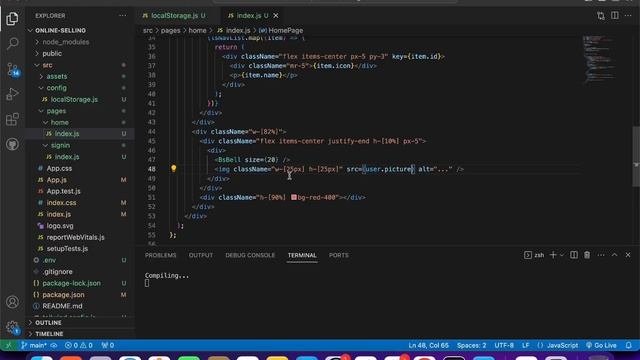Close the terminal panel
The width and height of the screenshot is (640, 360).
pos(628,255)
